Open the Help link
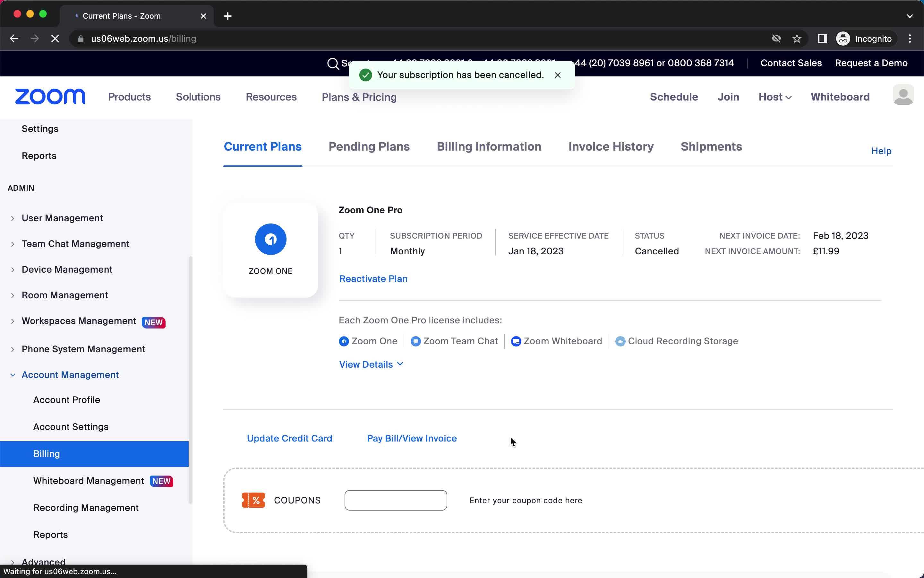924x578 pixels. coord(881,151)
